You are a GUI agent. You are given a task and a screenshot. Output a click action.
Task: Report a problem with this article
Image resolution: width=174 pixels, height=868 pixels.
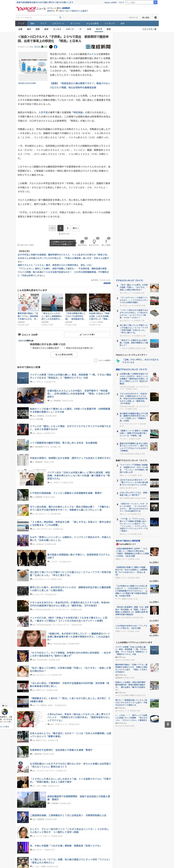tap(26, 245)
